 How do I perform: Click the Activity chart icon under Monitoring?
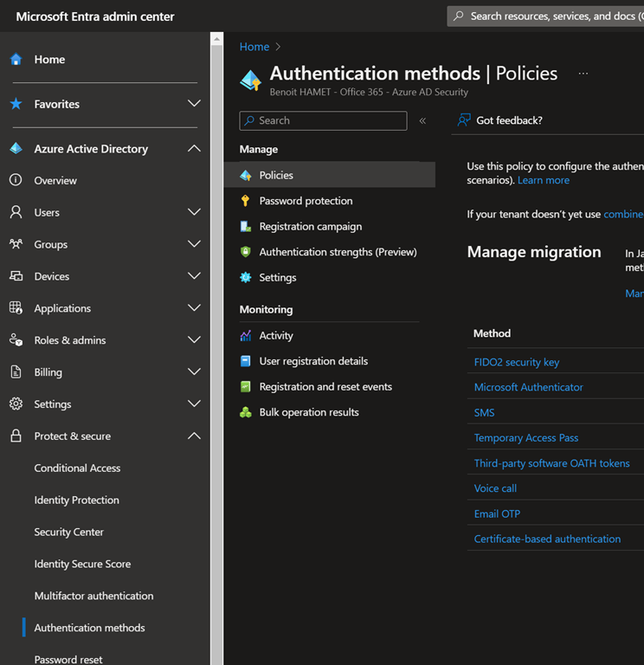point(245,336)
